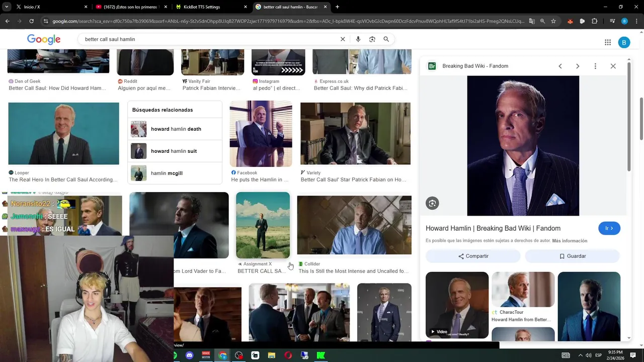
Task: Open Kick app from the taskbar
Action: click(x=320, y=355)
